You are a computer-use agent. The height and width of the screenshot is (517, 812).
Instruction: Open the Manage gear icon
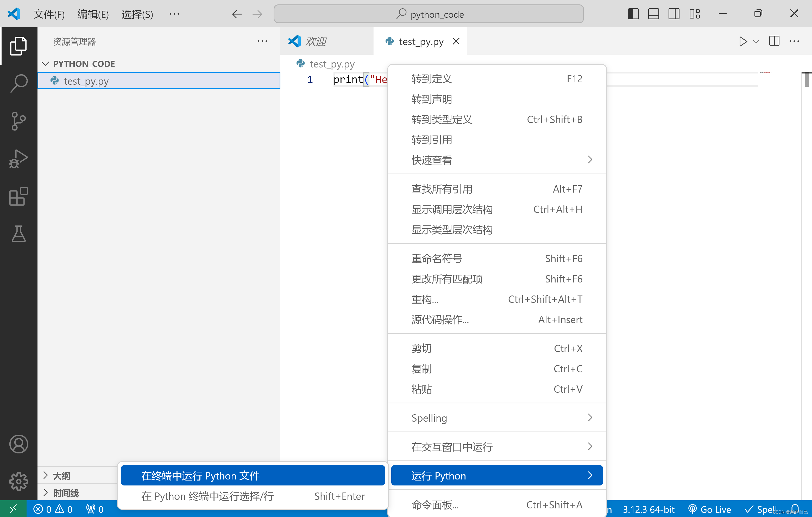coord(18,481)
